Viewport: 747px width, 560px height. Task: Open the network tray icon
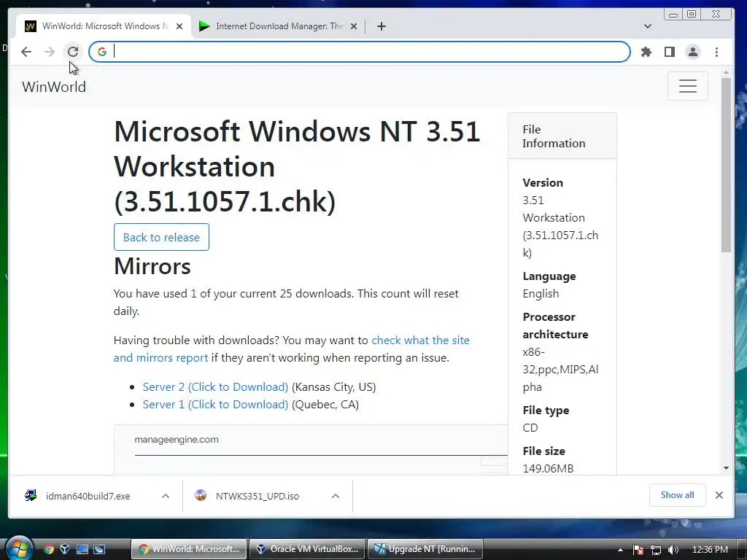(x=656, y=550)
